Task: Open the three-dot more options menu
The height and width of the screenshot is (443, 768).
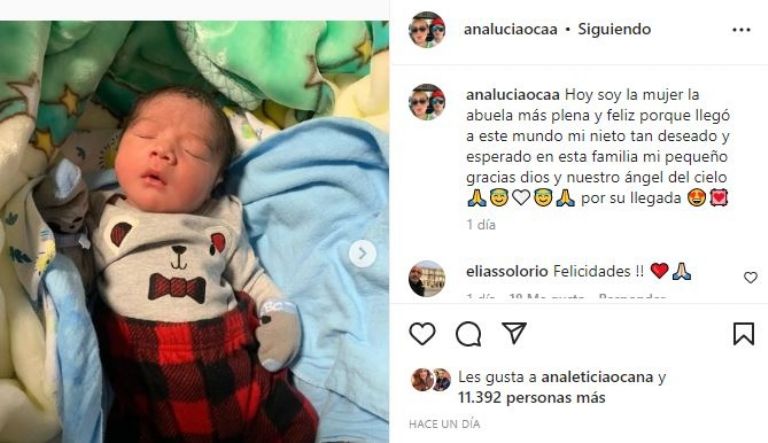Action: coord(741,30)
